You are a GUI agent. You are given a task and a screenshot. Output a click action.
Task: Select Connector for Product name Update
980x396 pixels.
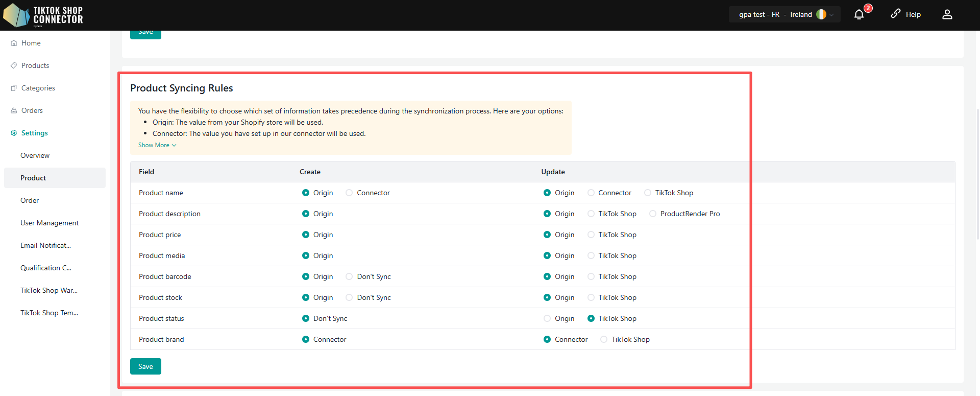[591, 193]
